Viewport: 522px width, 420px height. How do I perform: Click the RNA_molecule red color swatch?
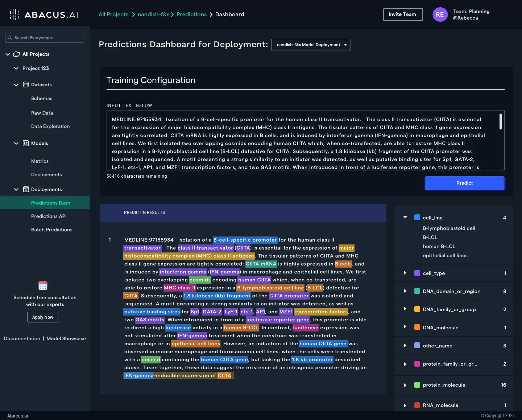[417, 405]
